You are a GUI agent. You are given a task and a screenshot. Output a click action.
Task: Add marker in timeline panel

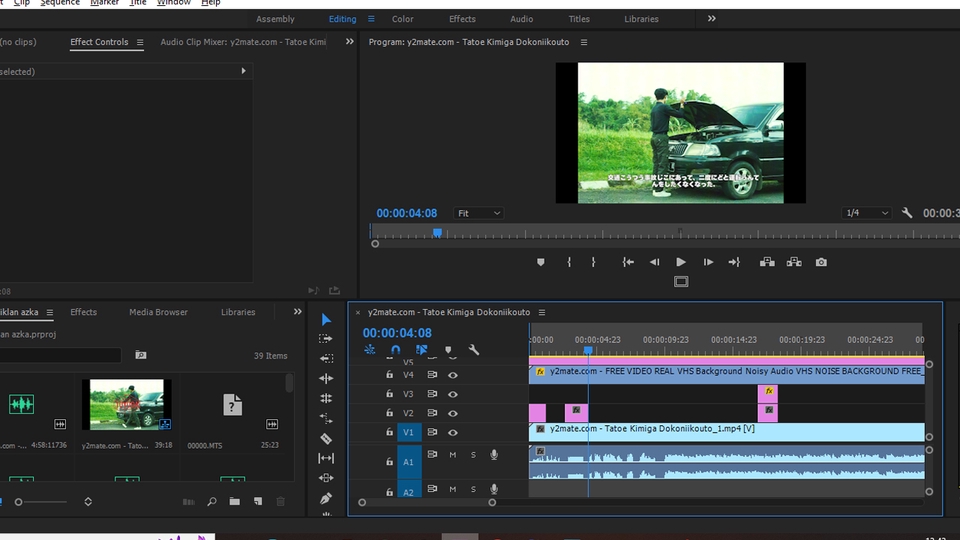coord(448,350)
